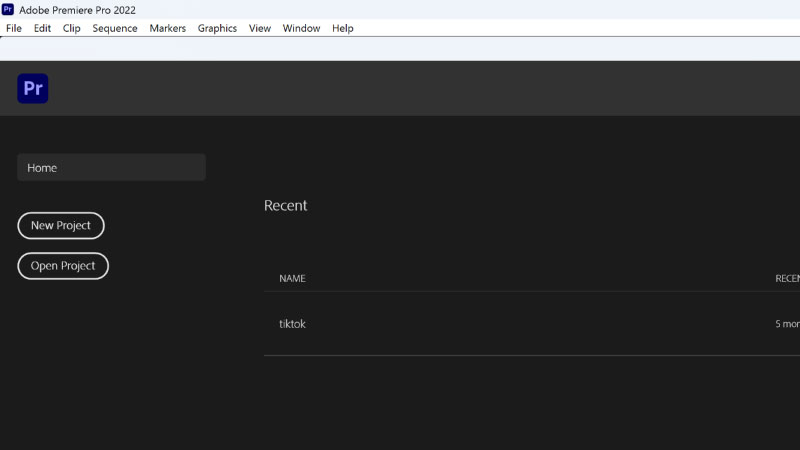Screen dimensions: 800x450
Task: Create a project with New Project button
Action: (x=61, y=226)
